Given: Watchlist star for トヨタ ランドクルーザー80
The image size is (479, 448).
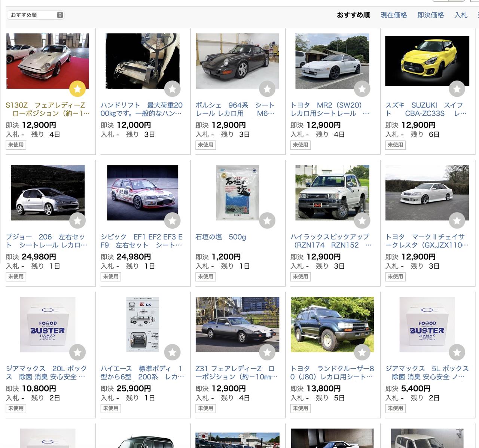Looking at the screenshot, I should tap(362, 352).
